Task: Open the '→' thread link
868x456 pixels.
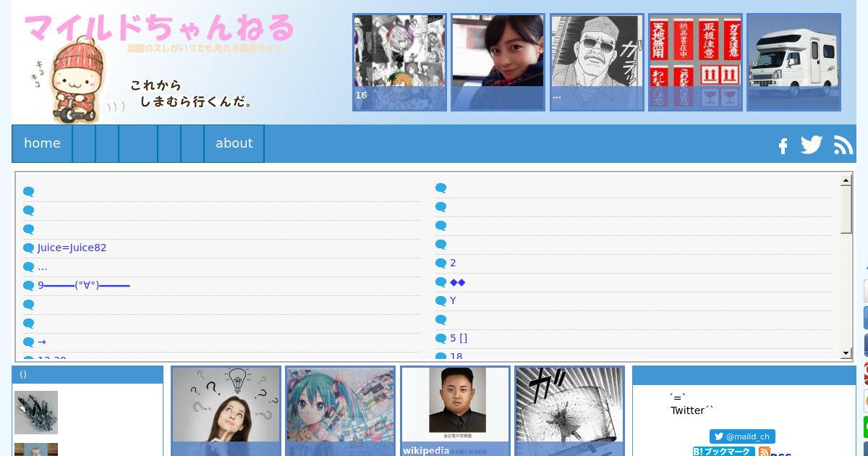Action: tap(42, 342)
